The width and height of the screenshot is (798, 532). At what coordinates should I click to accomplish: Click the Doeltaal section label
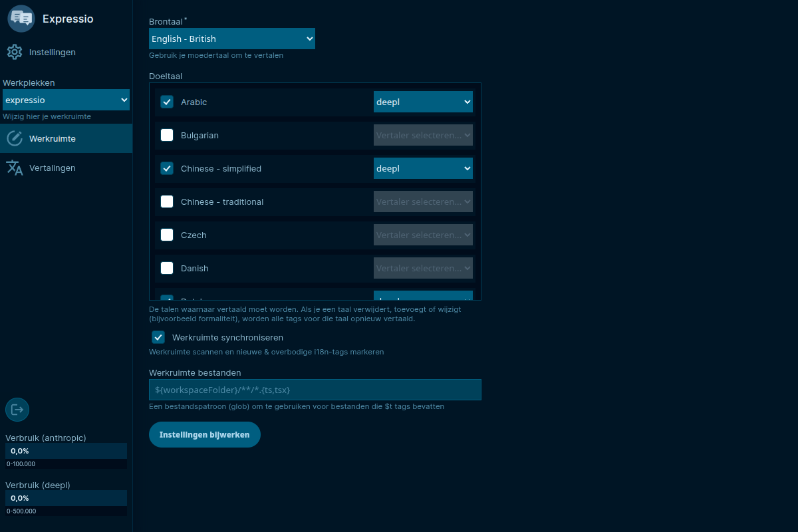[x=166, y=76]
